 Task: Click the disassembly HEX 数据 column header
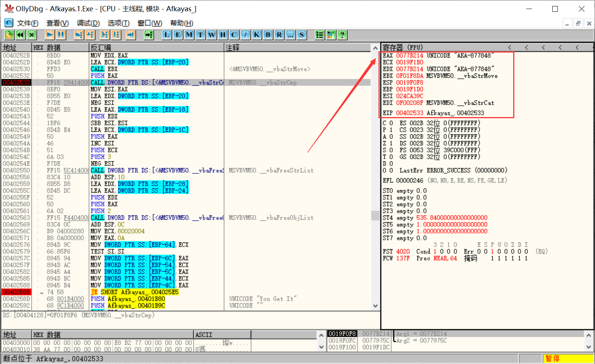click(x=60, y=48)
